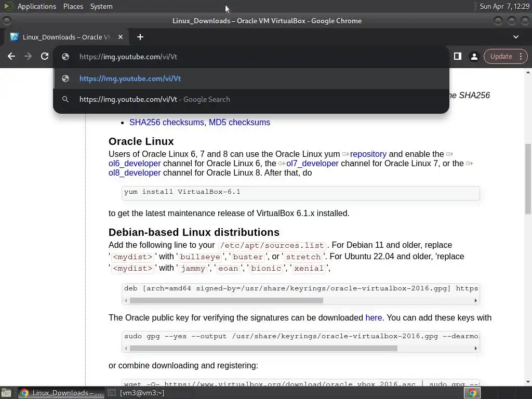Open the System menu
Viewport: 532px width, 399px height.
101,6
